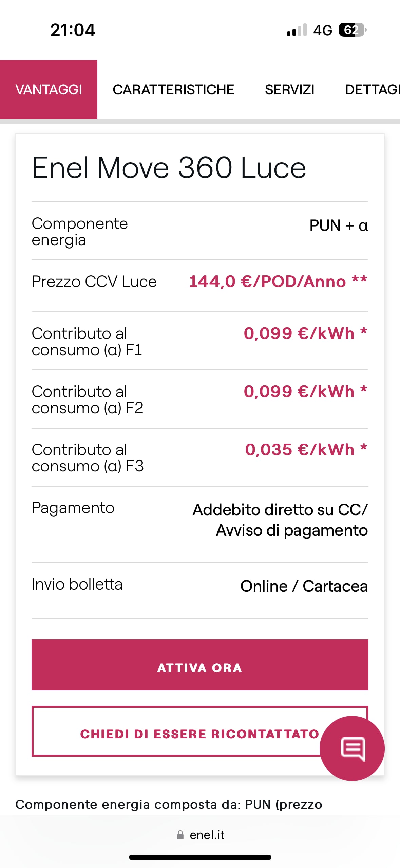Tap the 4G network indicator

coord(322,31)
